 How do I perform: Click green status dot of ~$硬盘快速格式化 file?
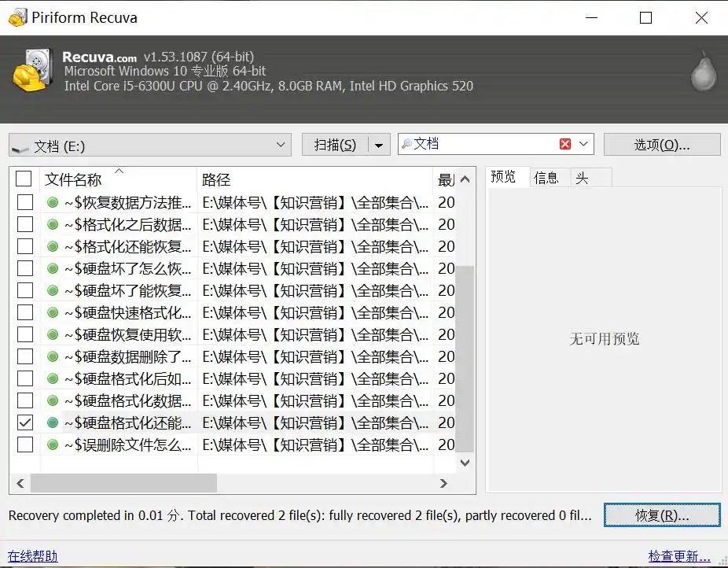tap(53, 312)
